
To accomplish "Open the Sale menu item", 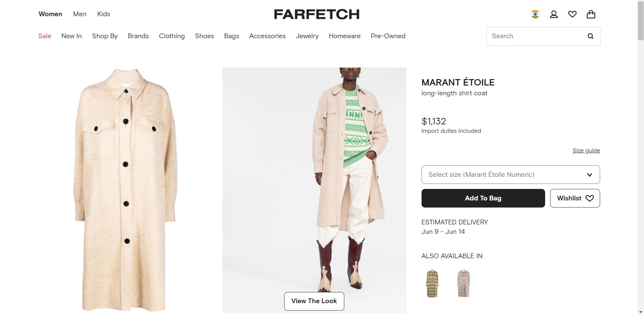I will click(45, 36).
